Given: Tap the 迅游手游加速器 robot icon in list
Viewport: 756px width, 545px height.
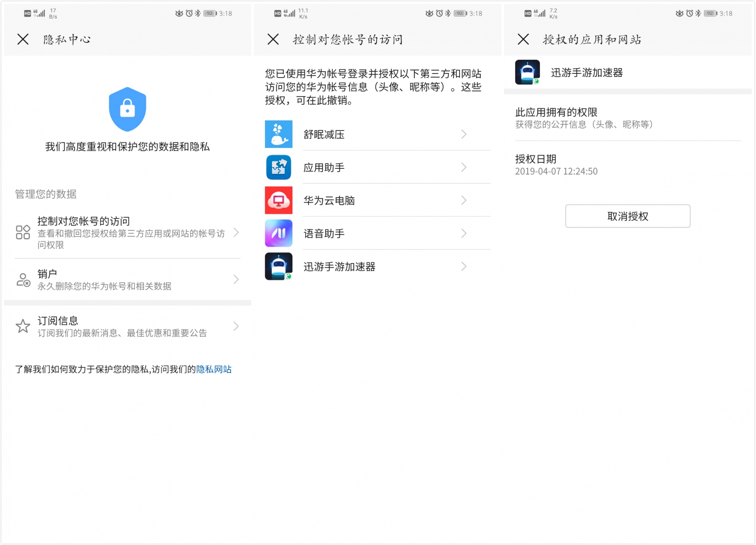Looking at the screenshot, I should point(278,266).
